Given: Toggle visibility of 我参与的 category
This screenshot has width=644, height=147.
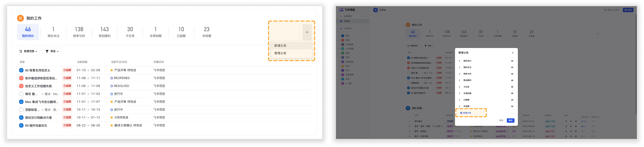Looking at the screenshot, I should [x=512, y=74].
